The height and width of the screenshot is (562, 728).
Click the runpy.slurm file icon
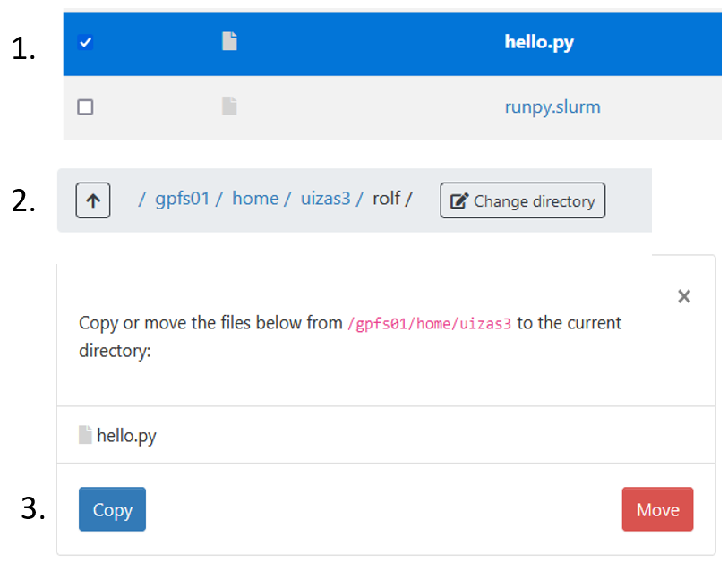[229, 106]
